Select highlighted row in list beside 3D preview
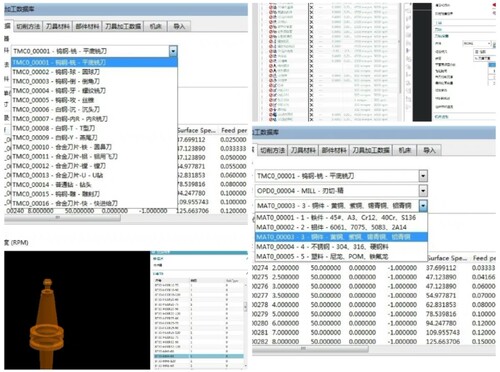The image size is (500, 372). [199, 357]
